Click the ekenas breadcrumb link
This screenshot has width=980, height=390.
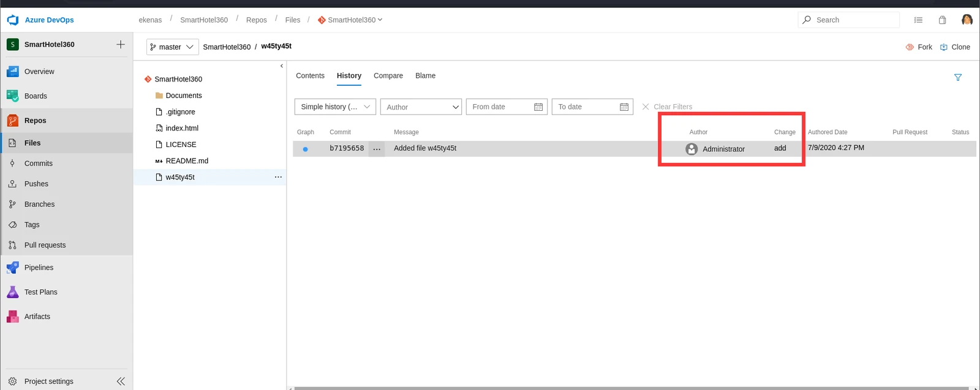[150, 20]
